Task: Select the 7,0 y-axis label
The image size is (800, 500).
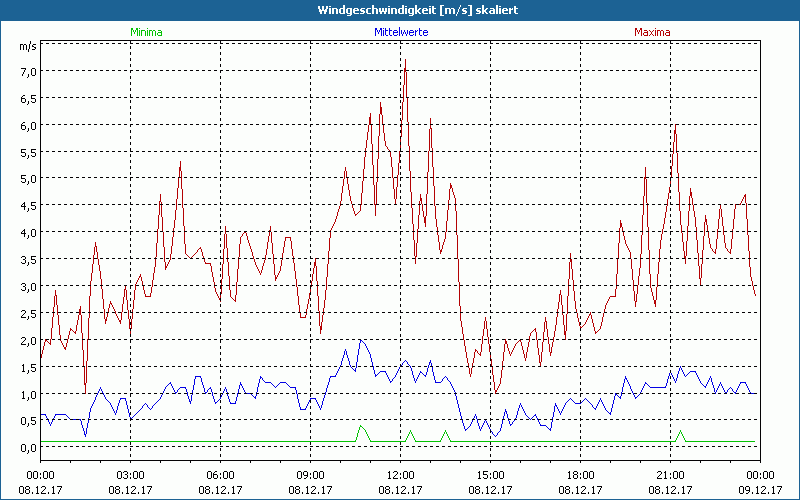Action: (x=27, y=71)
